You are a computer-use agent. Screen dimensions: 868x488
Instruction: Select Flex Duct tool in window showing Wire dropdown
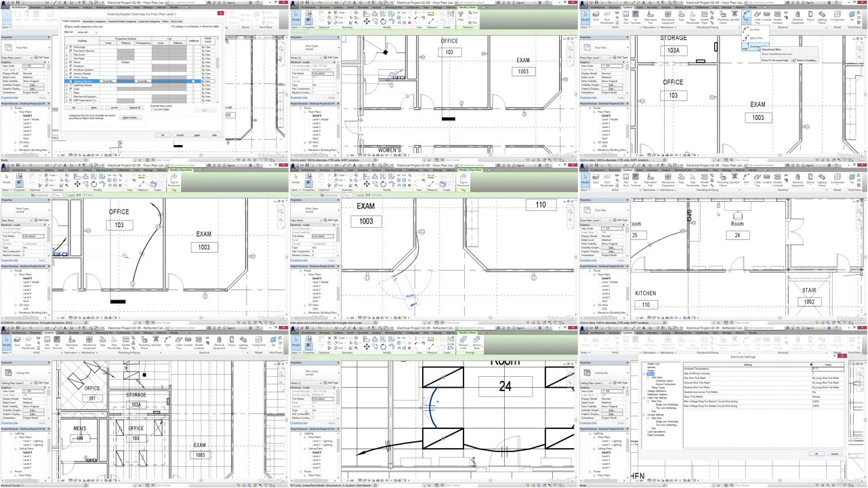pyautogui.click(x=625, y=16)
